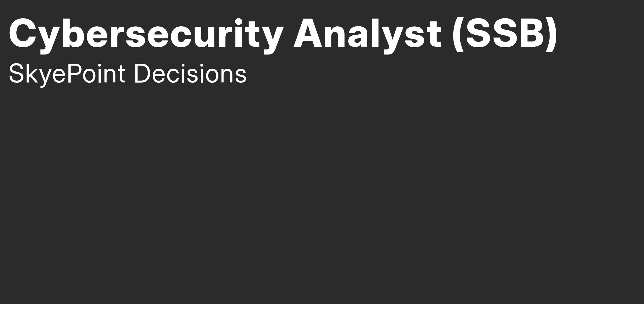Viewport: 644px width, 315px height.
Task: Click the capital A in "Analyst"
Action: (x=308, y=34)
